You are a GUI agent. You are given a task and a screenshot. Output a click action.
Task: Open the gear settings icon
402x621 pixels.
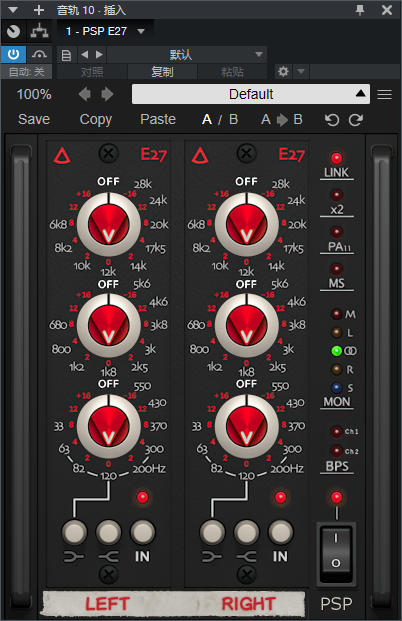pos(283,72)
